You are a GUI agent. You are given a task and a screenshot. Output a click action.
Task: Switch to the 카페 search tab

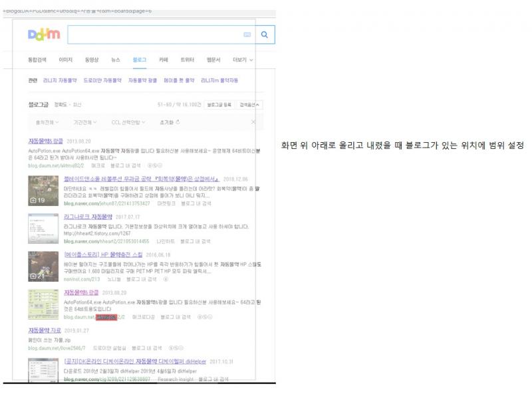click(163, 60)
